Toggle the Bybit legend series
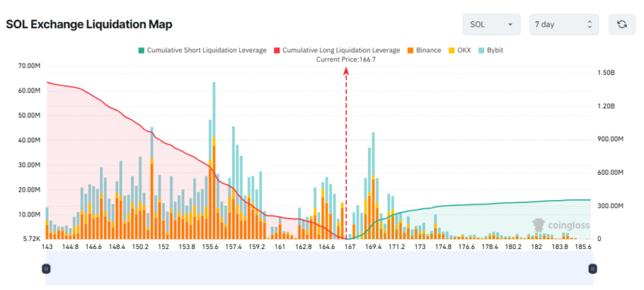The image size is (644, 290). click(491, 51)
